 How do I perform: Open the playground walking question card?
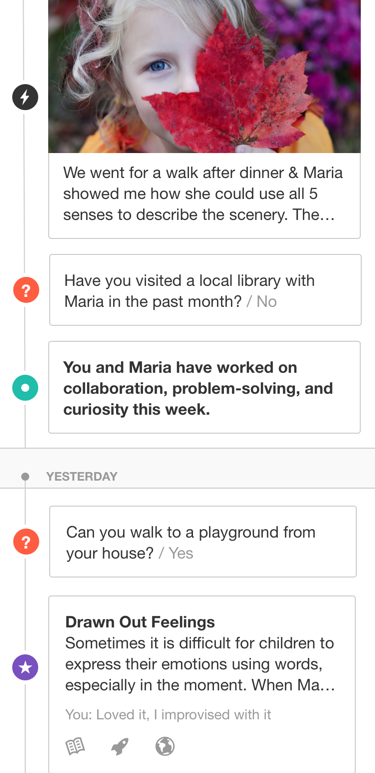[x=203, y=541]
